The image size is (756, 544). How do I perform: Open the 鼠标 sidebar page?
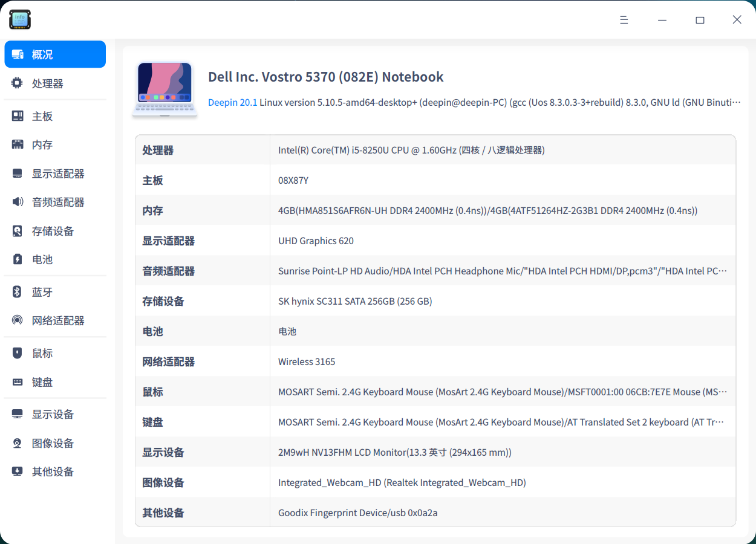click(55, 353)
